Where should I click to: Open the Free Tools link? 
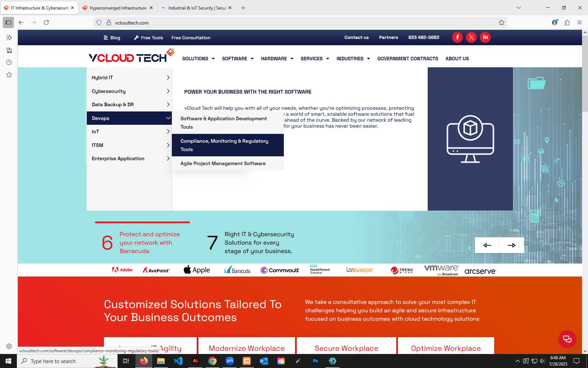[x=148, y=38]
